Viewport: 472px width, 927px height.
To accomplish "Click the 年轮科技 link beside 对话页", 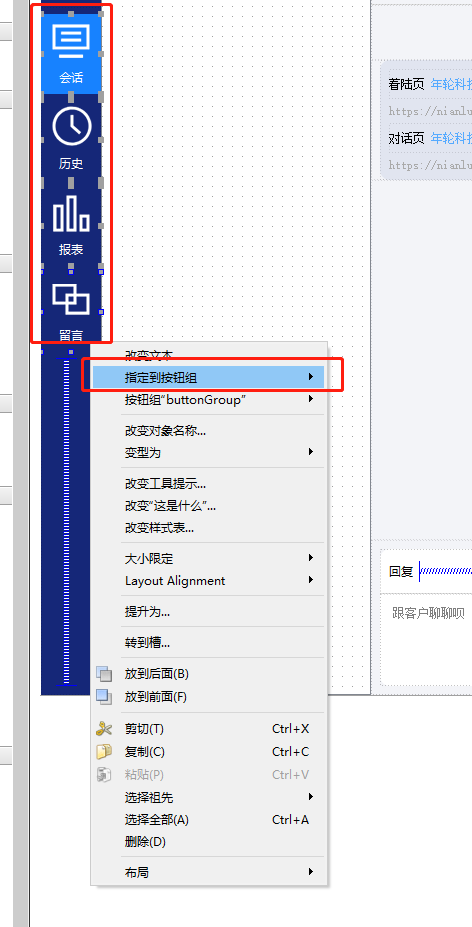I will point(451,138).
